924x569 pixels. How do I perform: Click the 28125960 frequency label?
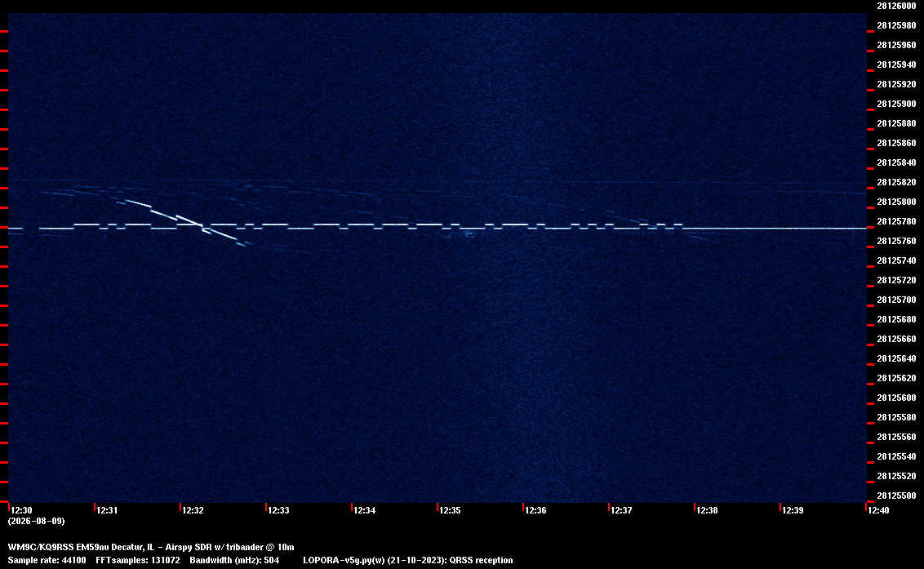896,45
